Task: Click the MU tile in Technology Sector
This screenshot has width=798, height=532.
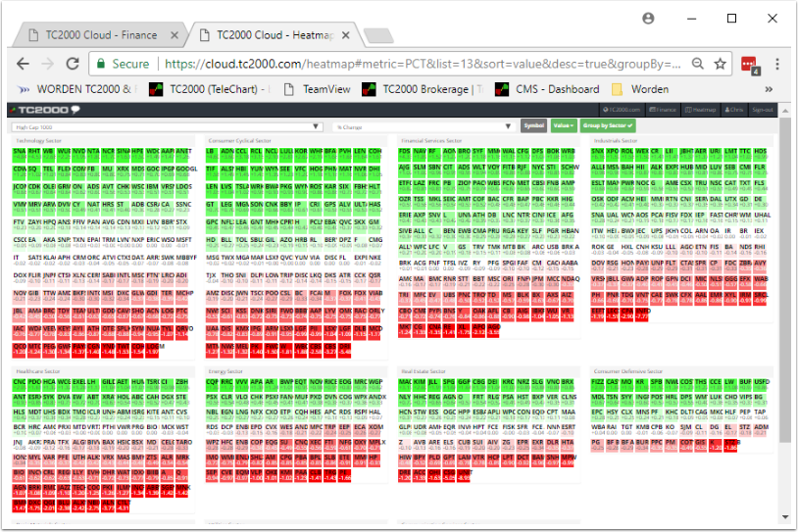Action: click(108, 171)
